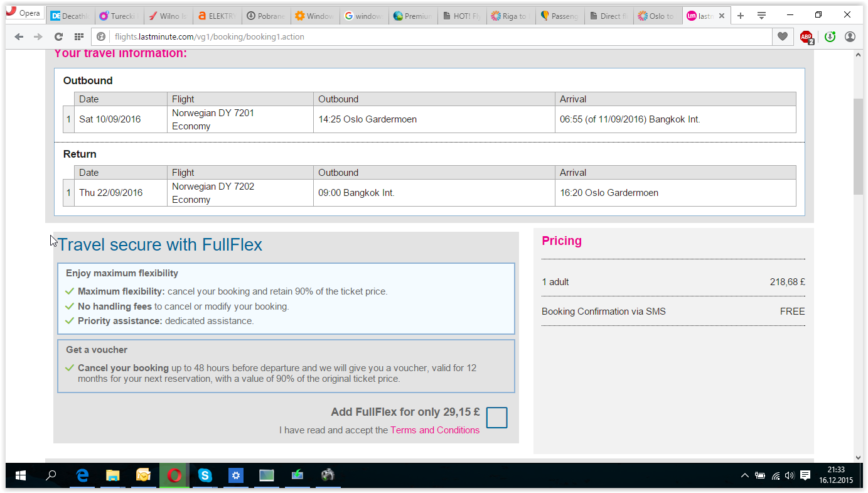Click the Booking Confirmation via SMS line
This screenshot has width=868, height=493.
click(x=673, y=312)
